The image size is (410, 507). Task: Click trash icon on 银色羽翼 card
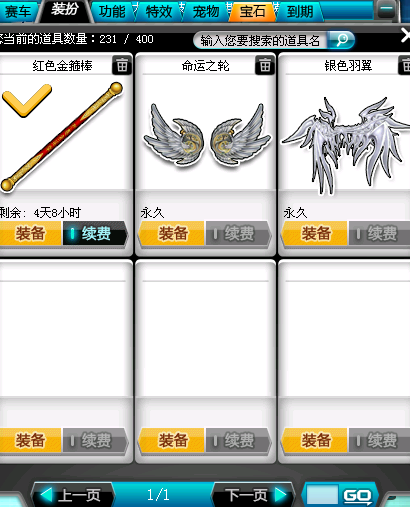[405, 65]
